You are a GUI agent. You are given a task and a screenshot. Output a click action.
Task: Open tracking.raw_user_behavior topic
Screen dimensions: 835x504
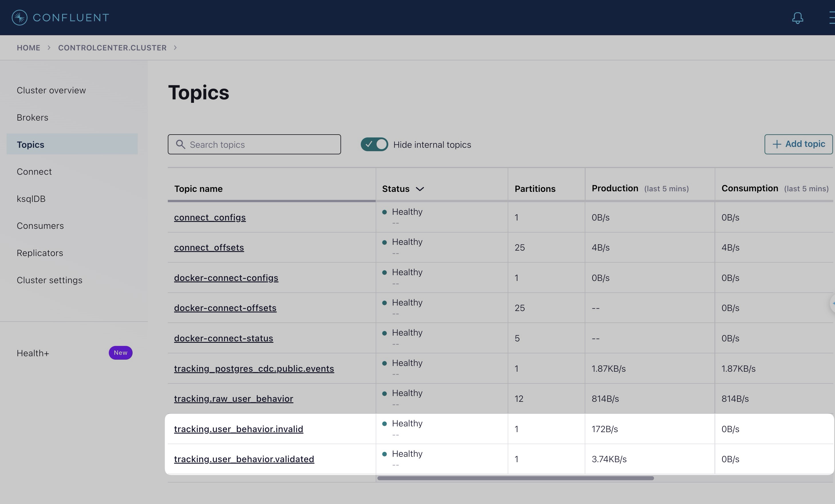pos(233,399)
